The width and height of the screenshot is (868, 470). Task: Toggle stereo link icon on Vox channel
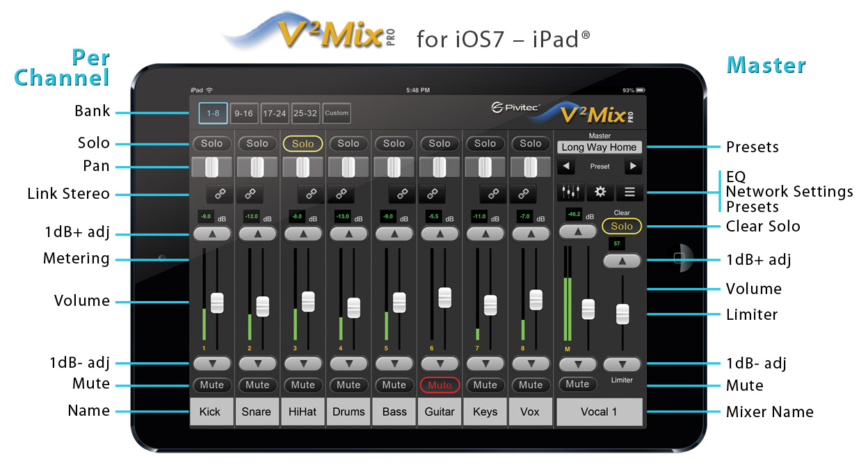coord(523,193)
